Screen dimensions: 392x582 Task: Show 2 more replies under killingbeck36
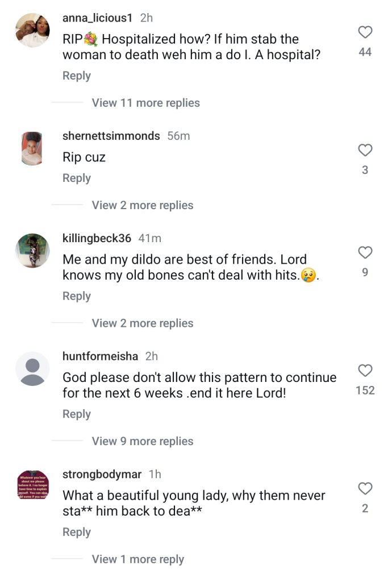click(143, 323)
